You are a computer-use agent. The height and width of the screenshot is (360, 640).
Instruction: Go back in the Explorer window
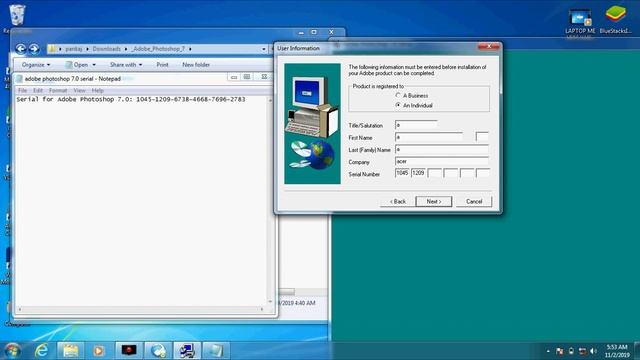20,49
